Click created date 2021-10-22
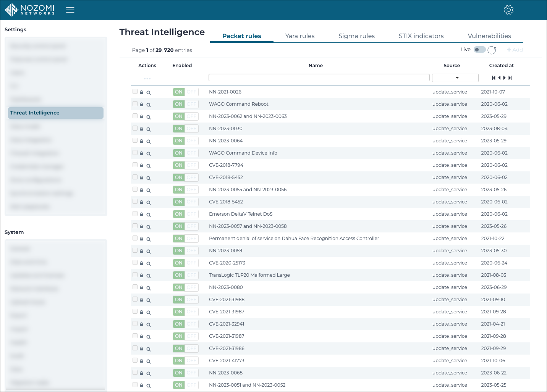Viewport: 547px width, 392px height. coord(492,239)
